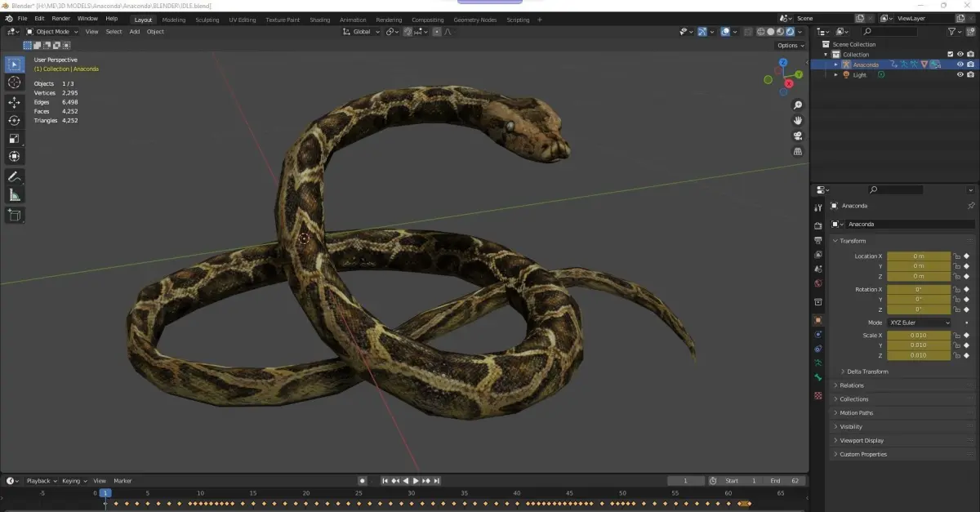Open the Keying popover in timeline
980x512 pixels.
pos(72,481)
